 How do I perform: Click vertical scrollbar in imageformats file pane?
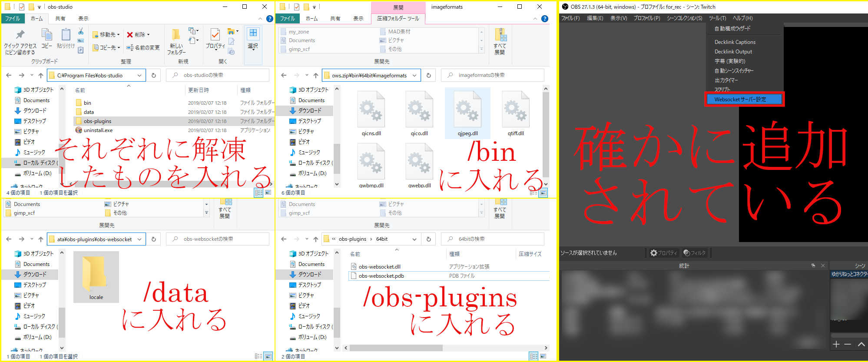tap(546, 135)
